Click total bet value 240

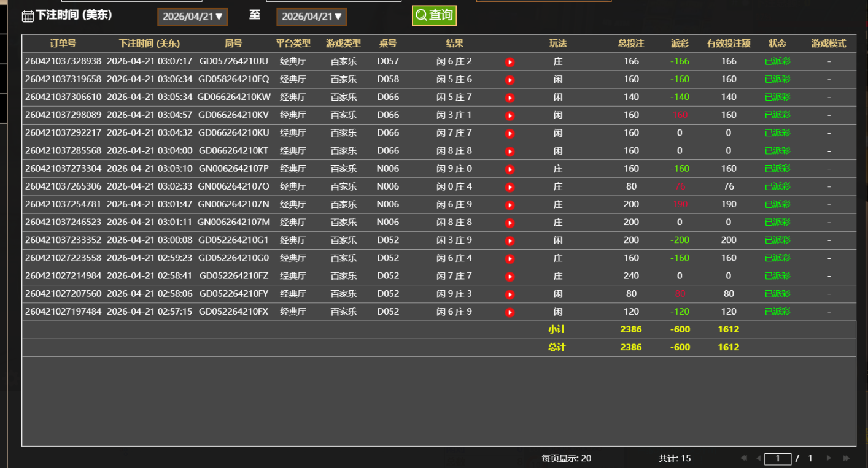[x=631, y=276]
